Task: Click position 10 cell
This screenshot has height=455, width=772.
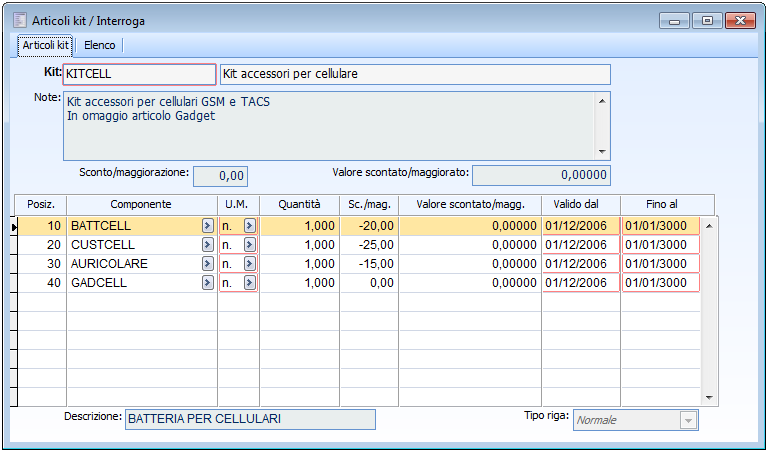Action: [42, 226]
